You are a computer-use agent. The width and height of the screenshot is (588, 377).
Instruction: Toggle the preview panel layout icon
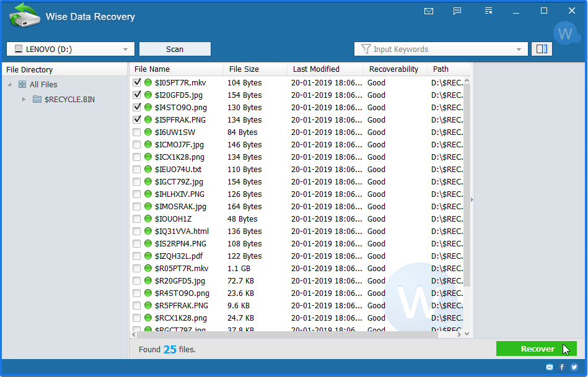(542, 49)
